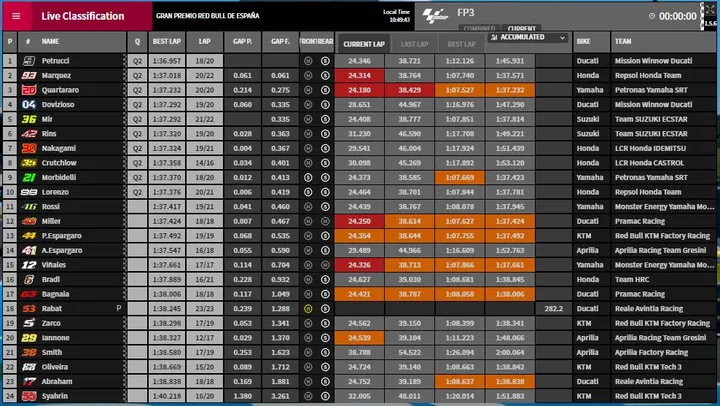Viewport: 720px width, 406px height.
Task: Switch to the Best Lap tab
Action: pos(461,44)
